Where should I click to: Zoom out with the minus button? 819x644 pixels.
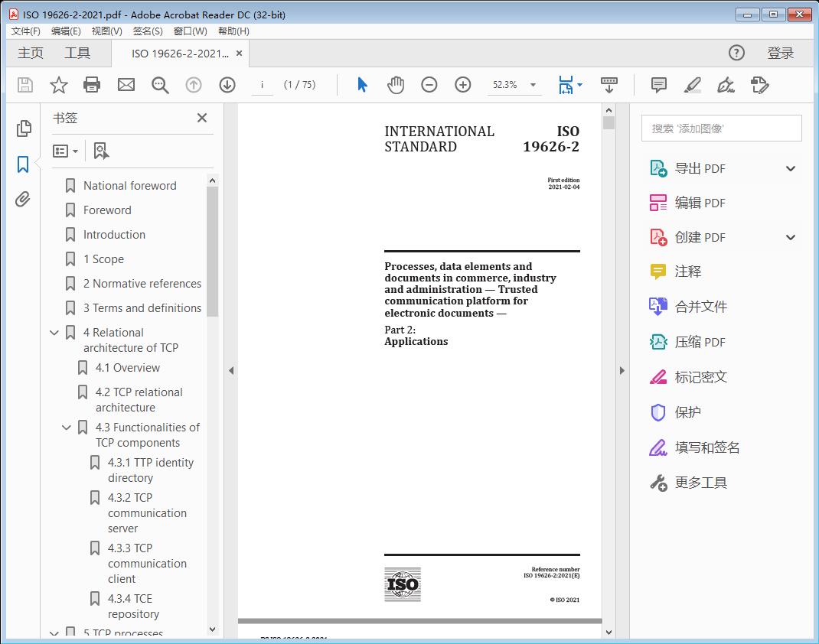tap(429, 85)
